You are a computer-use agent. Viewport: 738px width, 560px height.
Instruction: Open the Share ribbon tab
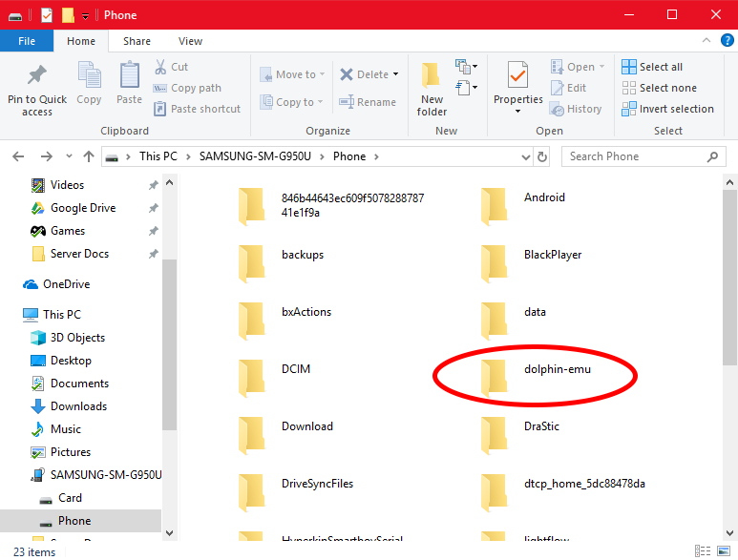(x=137, y=41)
